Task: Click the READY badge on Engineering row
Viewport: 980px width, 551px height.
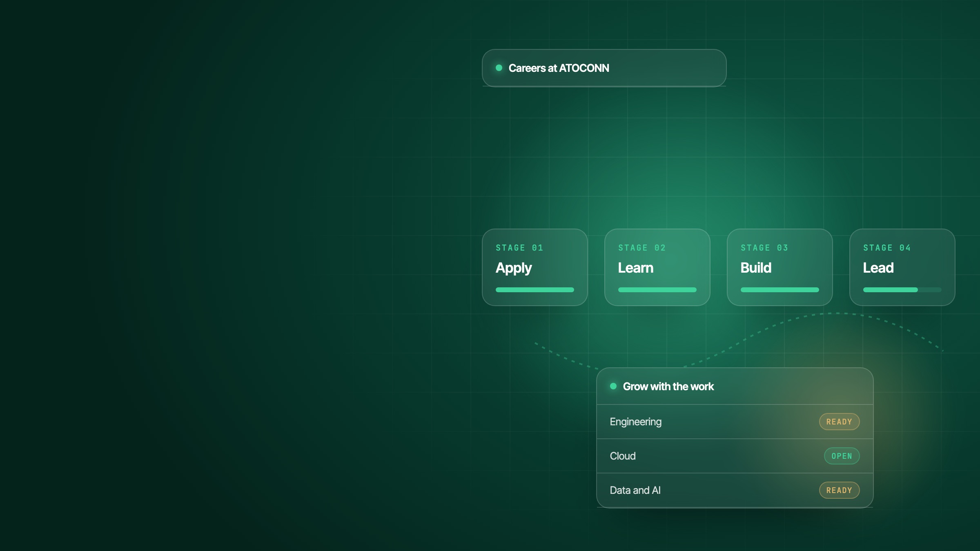Action: [839, 422]
